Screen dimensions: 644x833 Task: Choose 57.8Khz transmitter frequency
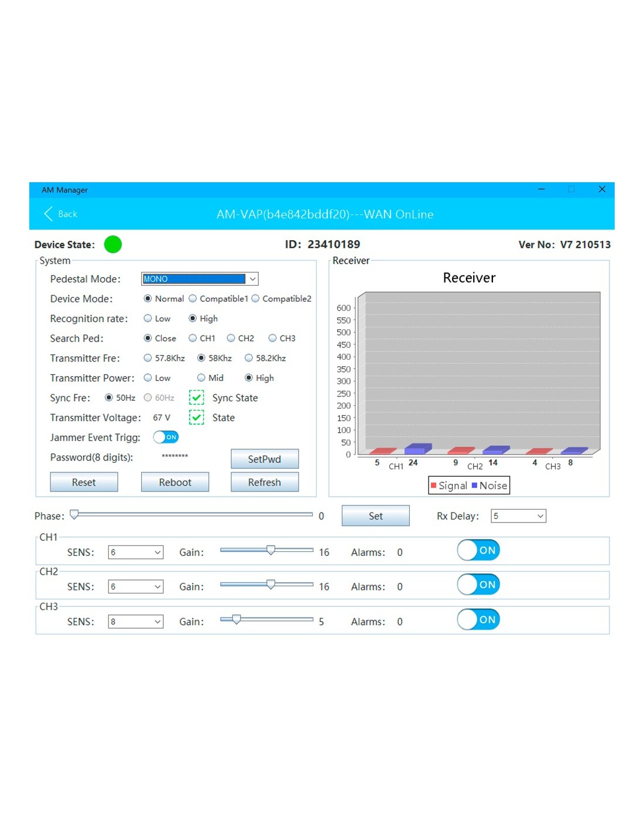[148, 358]
